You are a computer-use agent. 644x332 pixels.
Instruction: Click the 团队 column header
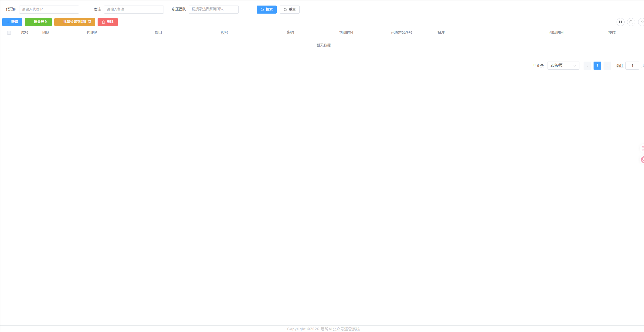pyautogui.click(x=46, y=33)
